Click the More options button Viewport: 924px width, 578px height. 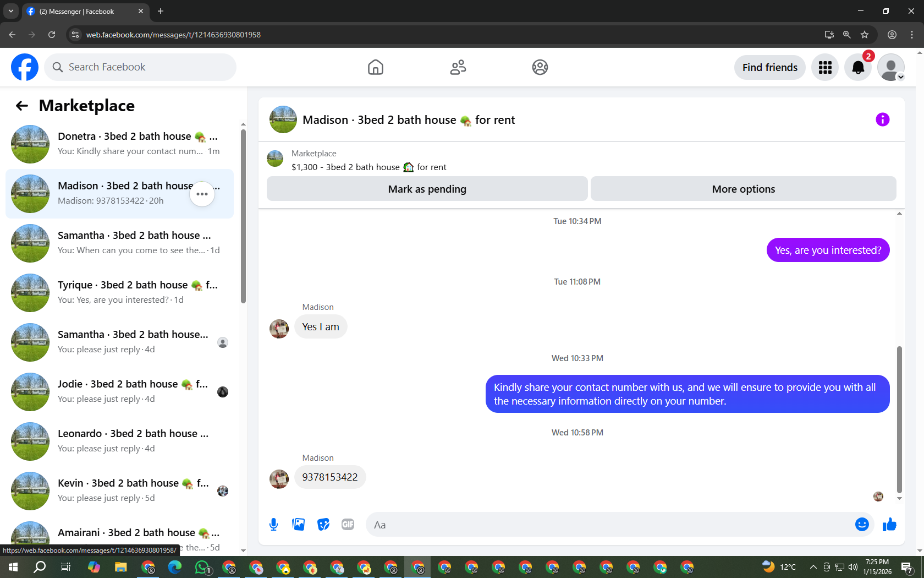[x=744, y=189]
